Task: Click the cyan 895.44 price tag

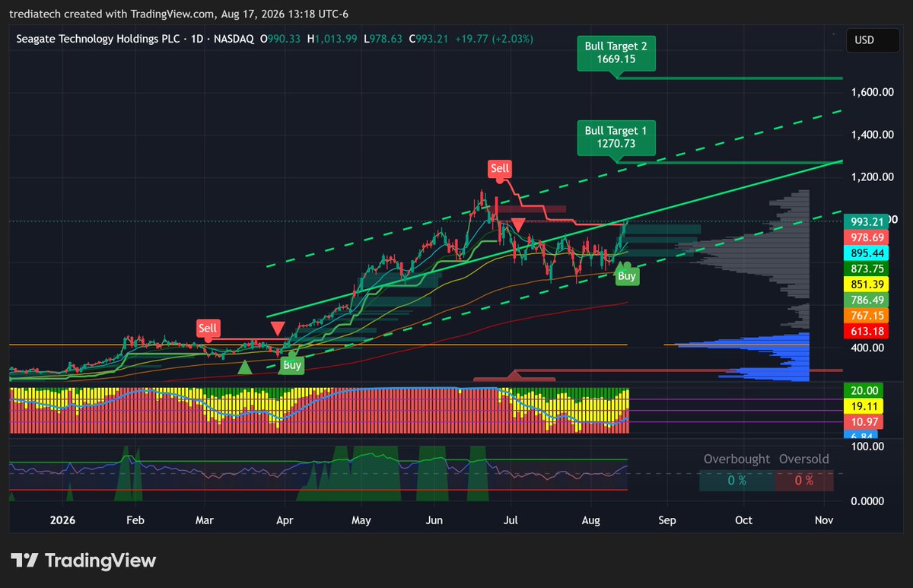Action: click(x=866, y=253)
